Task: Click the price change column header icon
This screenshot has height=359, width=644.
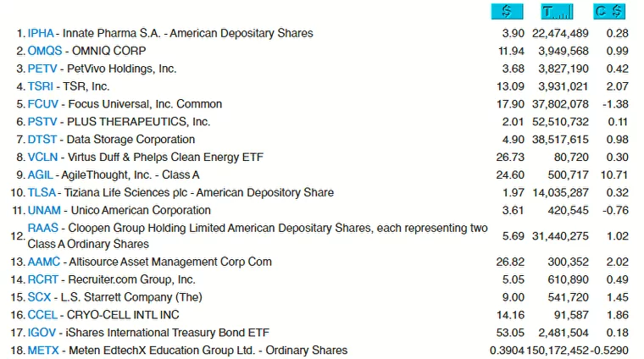Action: click(609, 12)
